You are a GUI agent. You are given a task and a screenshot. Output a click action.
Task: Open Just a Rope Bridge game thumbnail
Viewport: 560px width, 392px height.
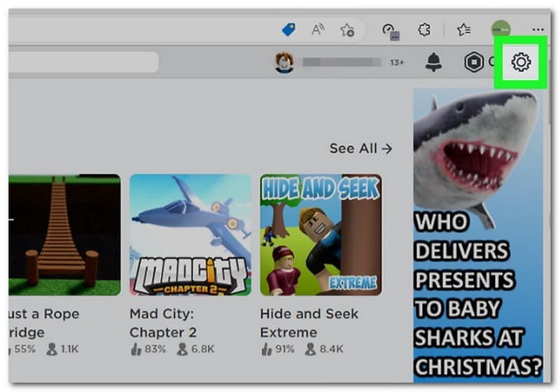[64, 234]
